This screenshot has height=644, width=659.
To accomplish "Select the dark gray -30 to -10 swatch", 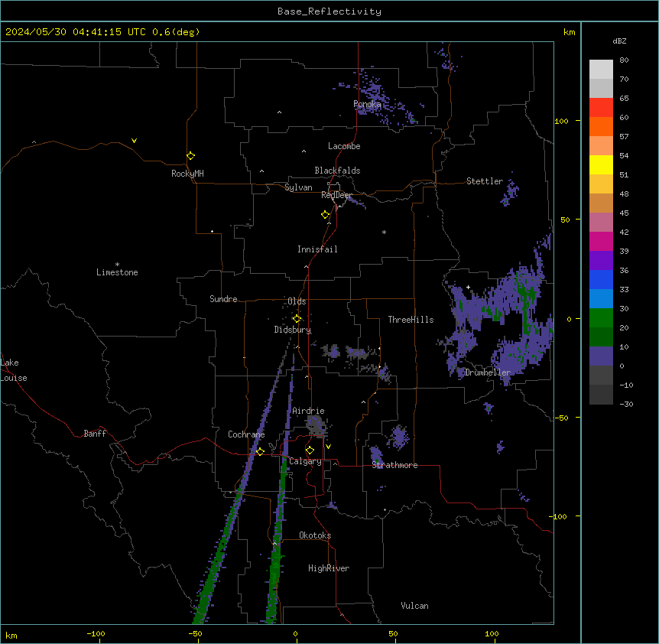I will [601, 395].
